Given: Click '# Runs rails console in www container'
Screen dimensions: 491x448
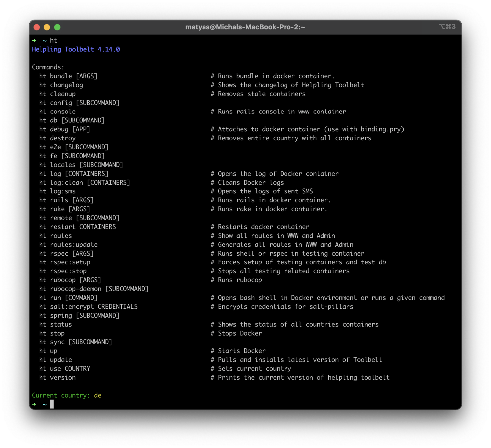Looking at the screenshot, I should (278, 112).
